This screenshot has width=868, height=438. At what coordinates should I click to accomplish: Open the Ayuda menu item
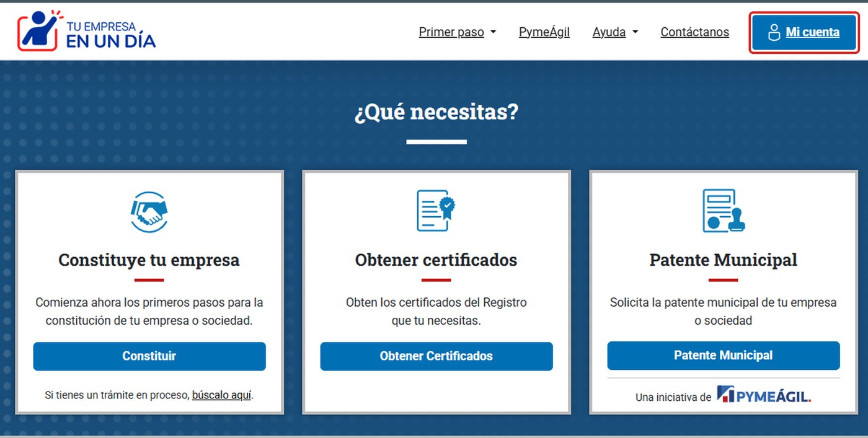tap(615, 32)
